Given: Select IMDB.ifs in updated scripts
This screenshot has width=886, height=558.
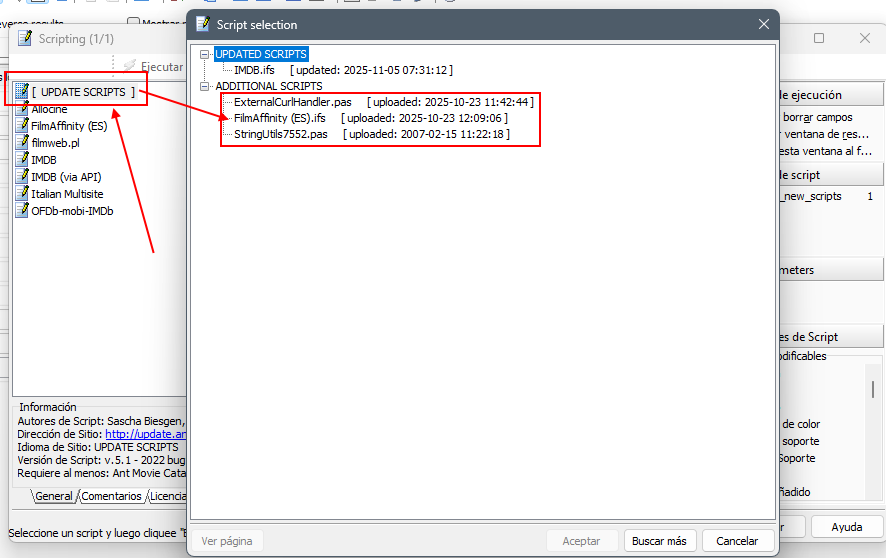Looking at the screenshot, I should coord(254,70).
